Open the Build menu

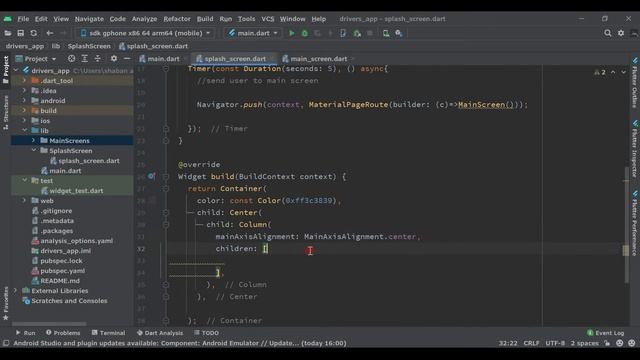click(205, 19)
